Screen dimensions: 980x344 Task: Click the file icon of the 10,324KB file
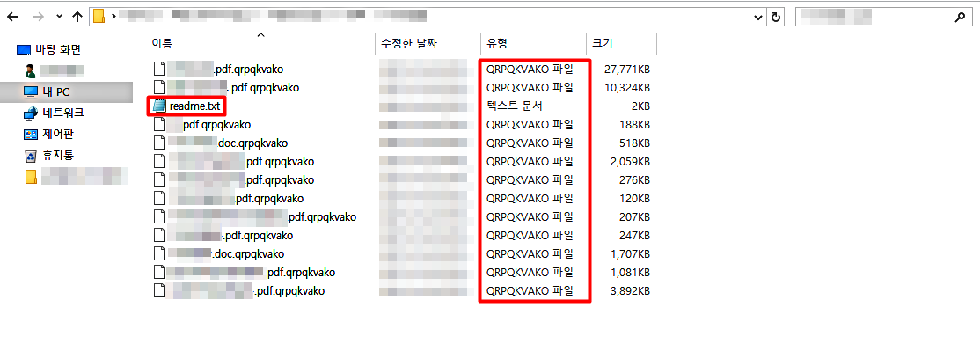[158, 87]
